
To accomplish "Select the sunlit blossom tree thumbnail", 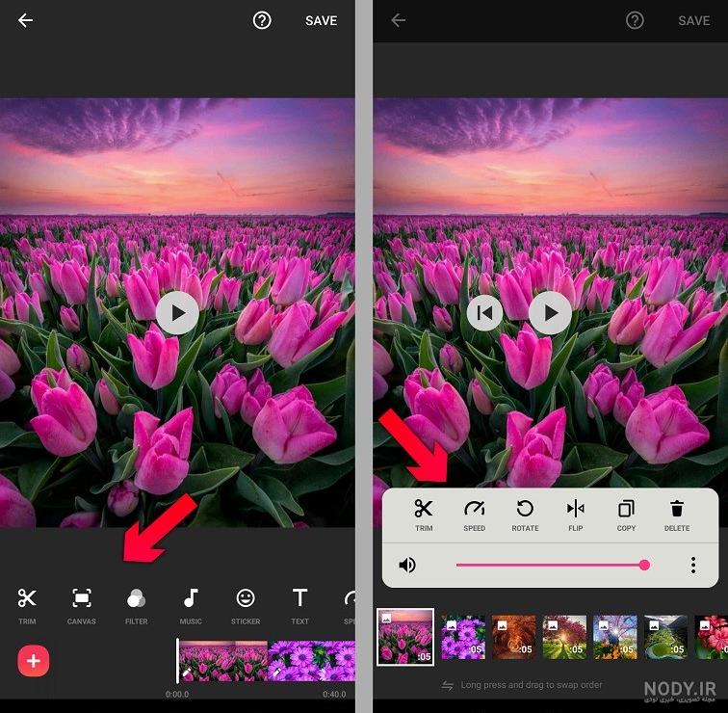I will (x=564, y=637).
